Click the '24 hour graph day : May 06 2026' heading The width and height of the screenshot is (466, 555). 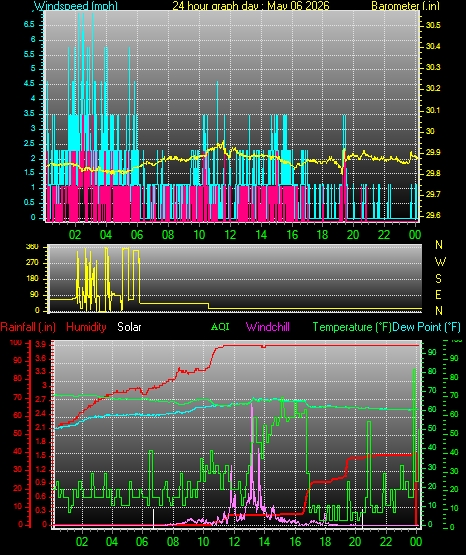(251, 6)
